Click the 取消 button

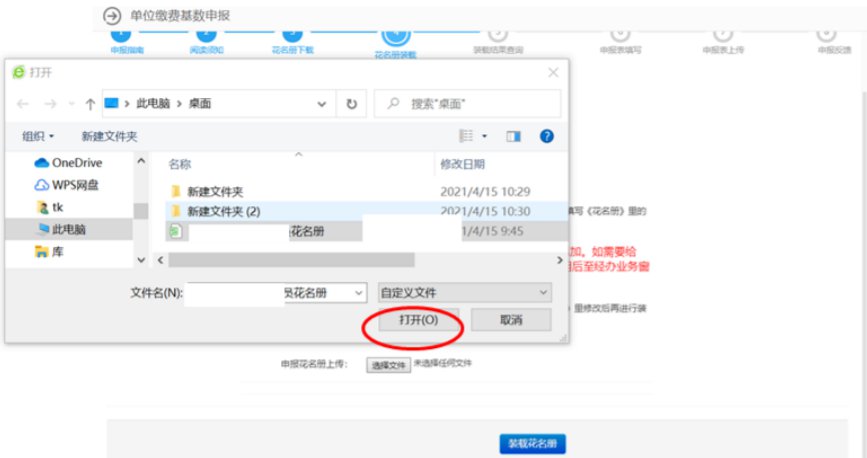tap(511, 320)
